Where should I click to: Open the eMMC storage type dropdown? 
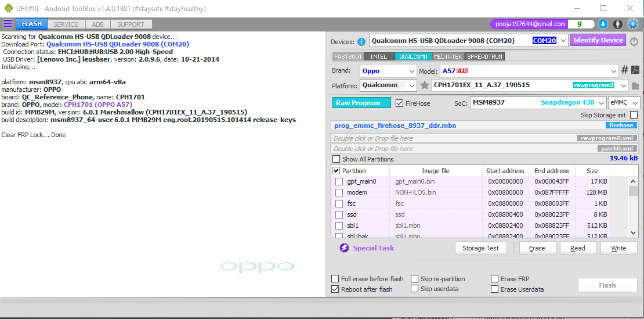[624, 102]
